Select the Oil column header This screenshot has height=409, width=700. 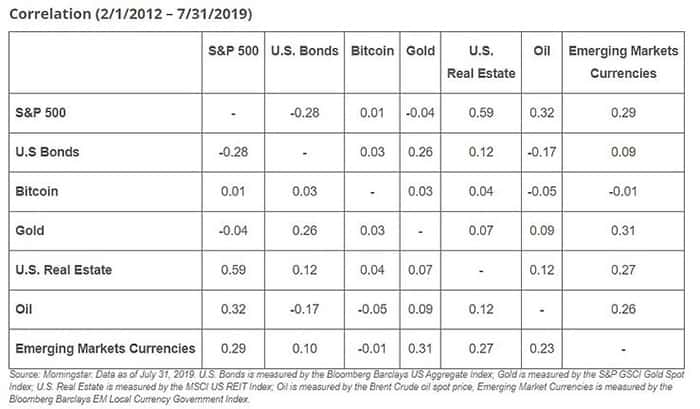click(542, 51)
